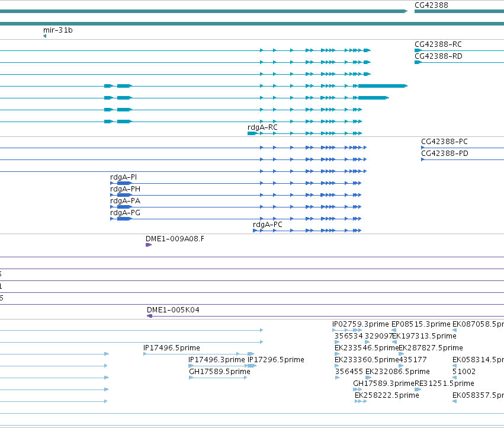Click the IP17496.3prime label
The height and width of the screenshot is (428, 504).
217,360
